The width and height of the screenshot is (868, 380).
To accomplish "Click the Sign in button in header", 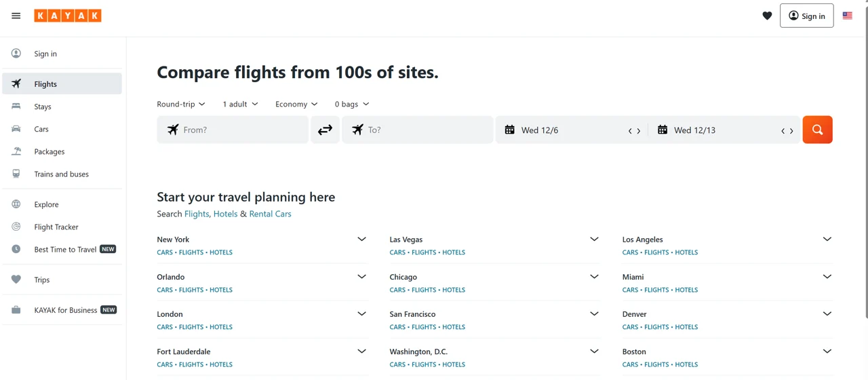I will 806,16.
